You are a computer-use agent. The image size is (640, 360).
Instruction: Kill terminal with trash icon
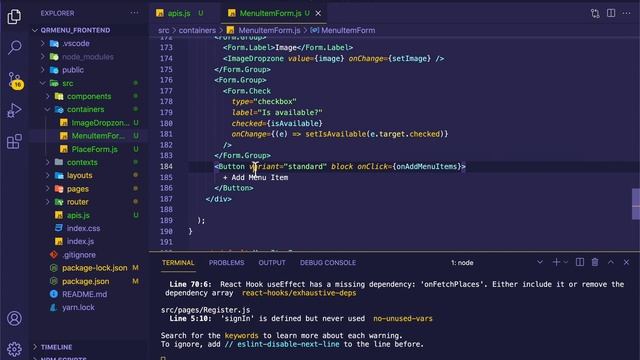tap(595, 262)
